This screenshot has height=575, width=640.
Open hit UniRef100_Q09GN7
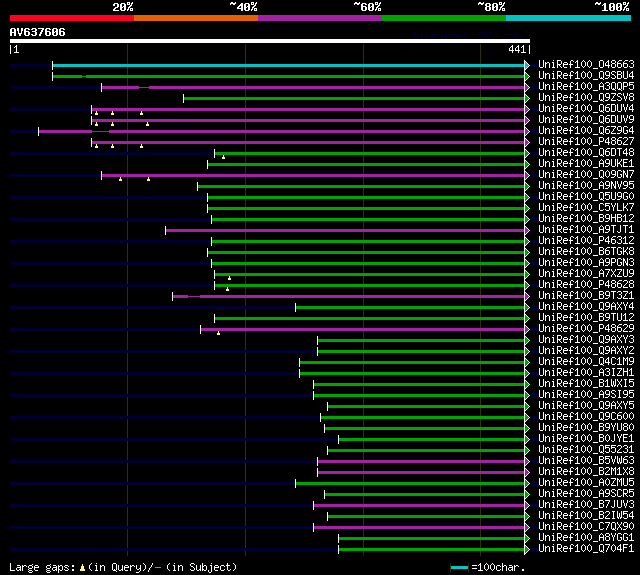586,175
